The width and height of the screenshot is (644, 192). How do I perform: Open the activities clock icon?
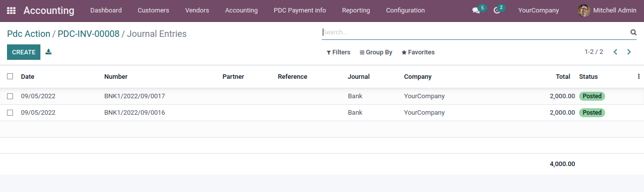tap(497, 10)
